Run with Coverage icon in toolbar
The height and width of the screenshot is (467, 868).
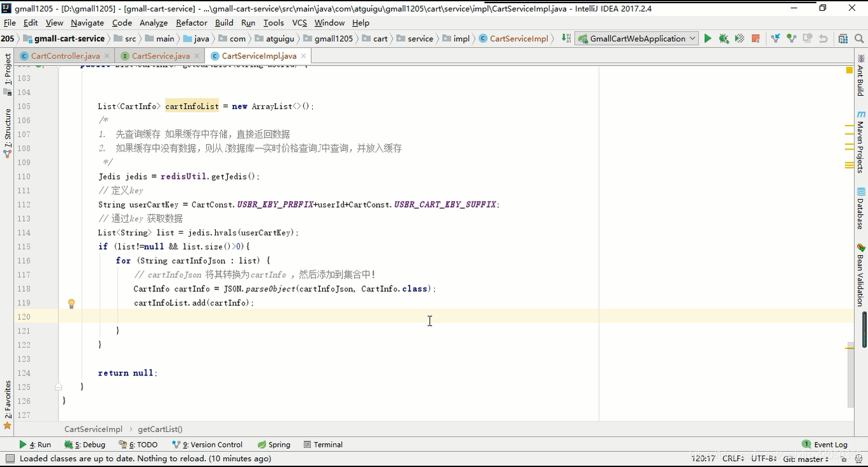[740, 39]
